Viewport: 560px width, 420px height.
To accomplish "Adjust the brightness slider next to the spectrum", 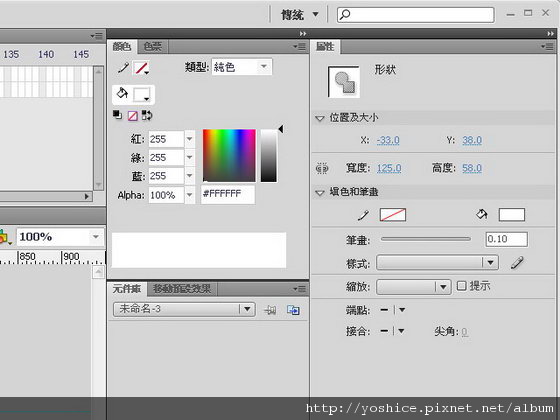I will 269,156.
